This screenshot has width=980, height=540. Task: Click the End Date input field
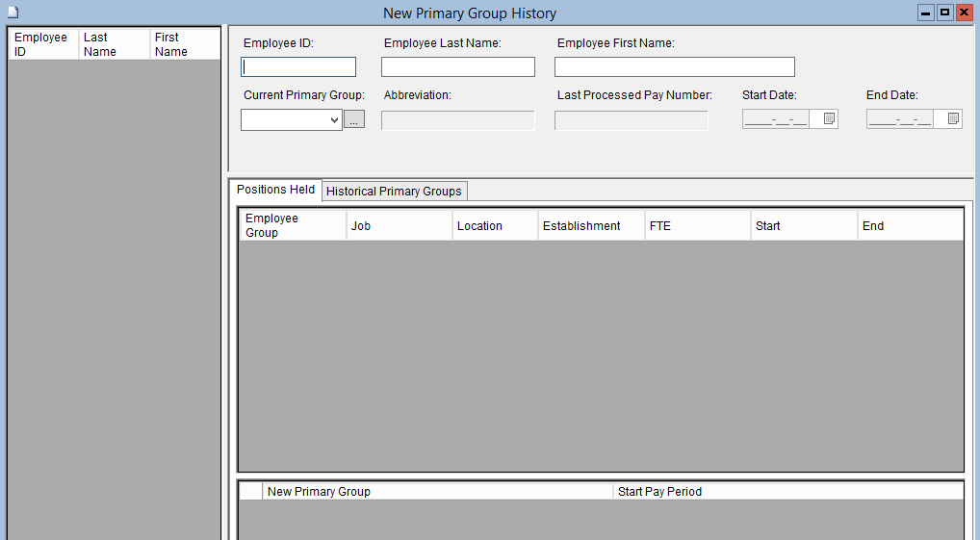pyautogui.click(x=900, y=120)
